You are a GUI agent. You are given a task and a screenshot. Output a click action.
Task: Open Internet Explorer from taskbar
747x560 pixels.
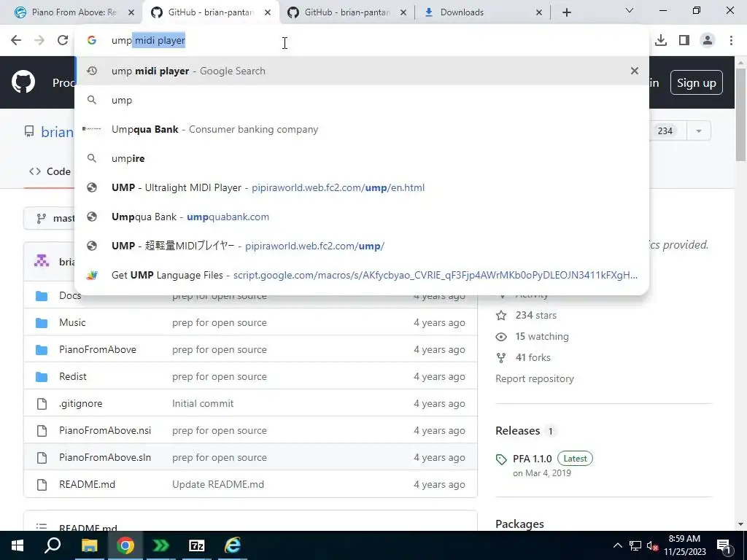233,545
